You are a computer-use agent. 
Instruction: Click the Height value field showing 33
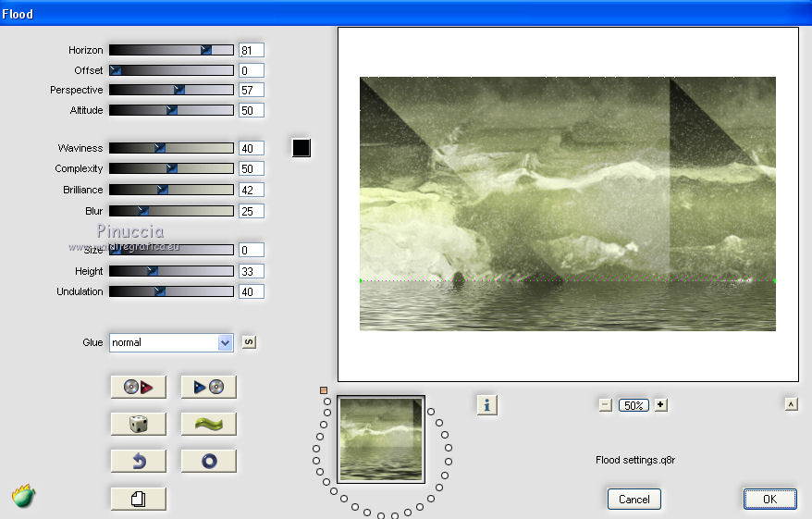pos(252,271)
